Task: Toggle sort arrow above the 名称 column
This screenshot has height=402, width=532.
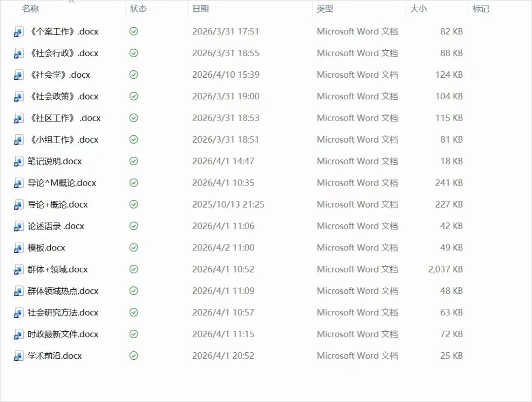Action: point(71,1)
